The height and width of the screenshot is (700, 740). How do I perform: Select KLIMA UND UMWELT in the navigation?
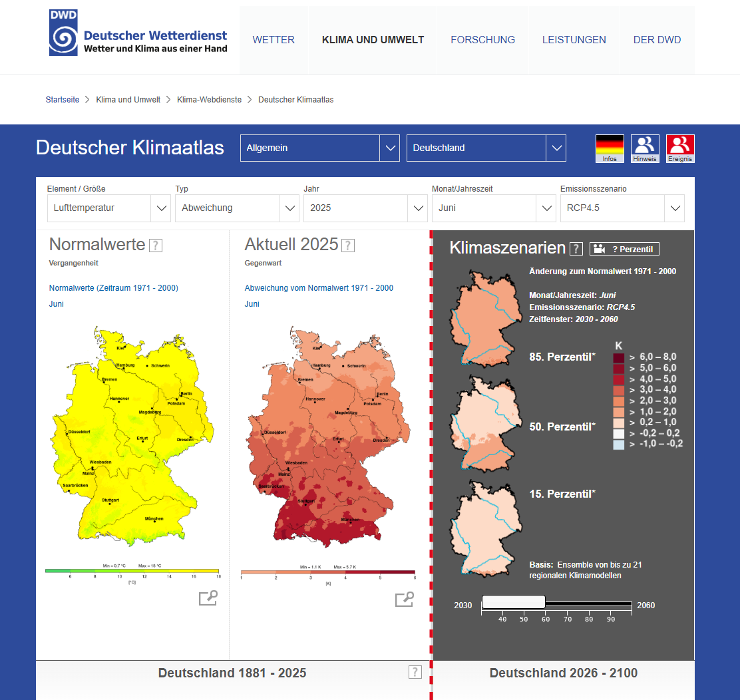click(x=373, y=40)
